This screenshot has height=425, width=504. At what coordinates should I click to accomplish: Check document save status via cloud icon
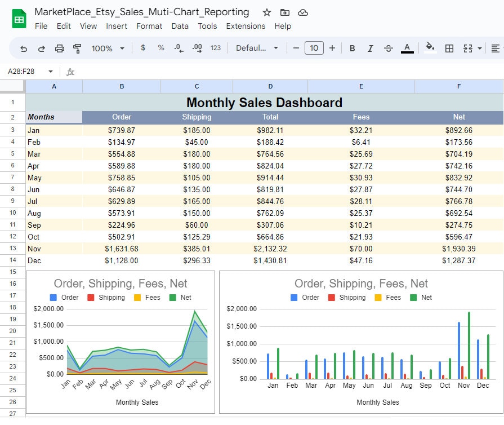302,12
